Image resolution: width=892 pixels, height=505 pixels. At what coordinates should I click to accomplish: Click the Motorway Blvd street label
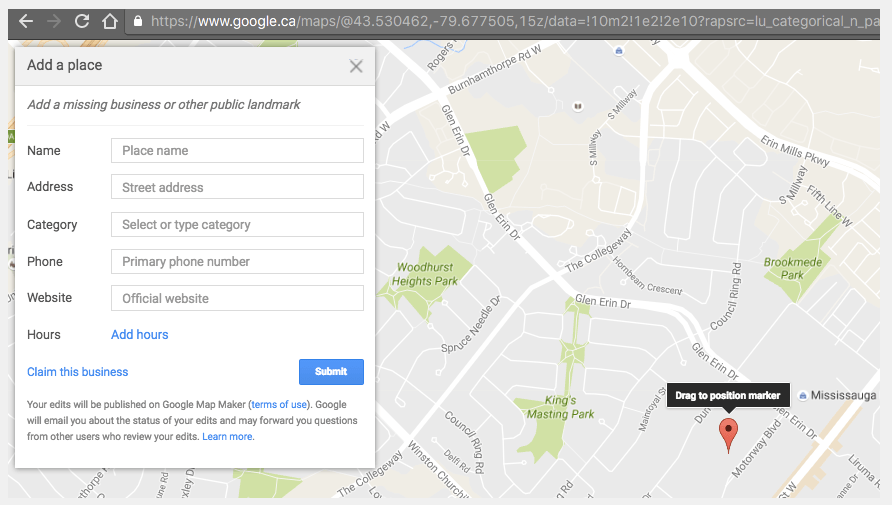757,448
